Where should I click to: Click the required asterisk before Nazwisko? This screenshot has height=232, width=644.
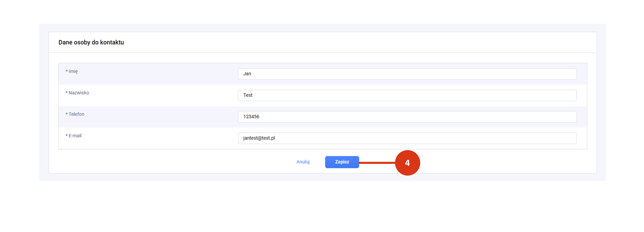tap(67, 93)
